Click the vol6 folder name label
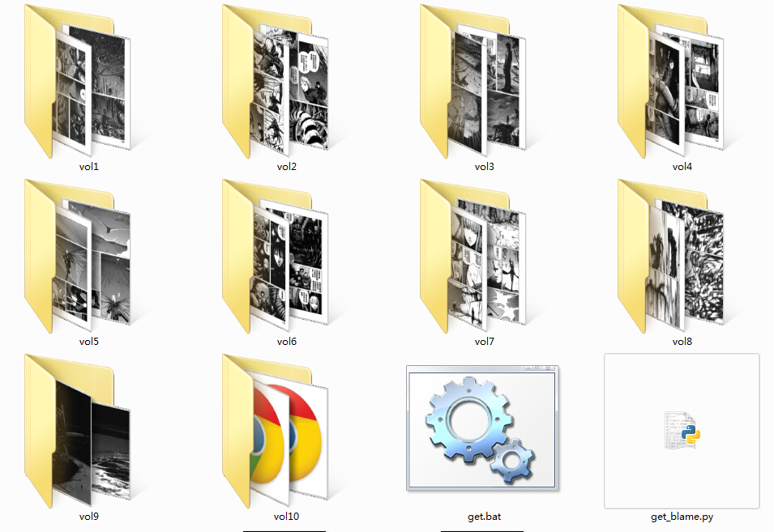 point(287,341)
